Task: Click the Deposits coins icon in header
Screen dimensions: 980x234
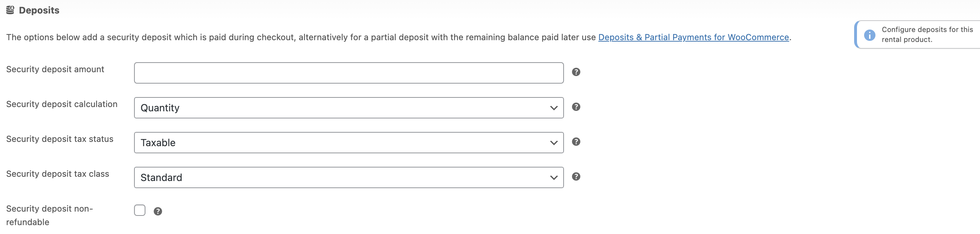Action: pyautogui.click(x=10, y=10)
